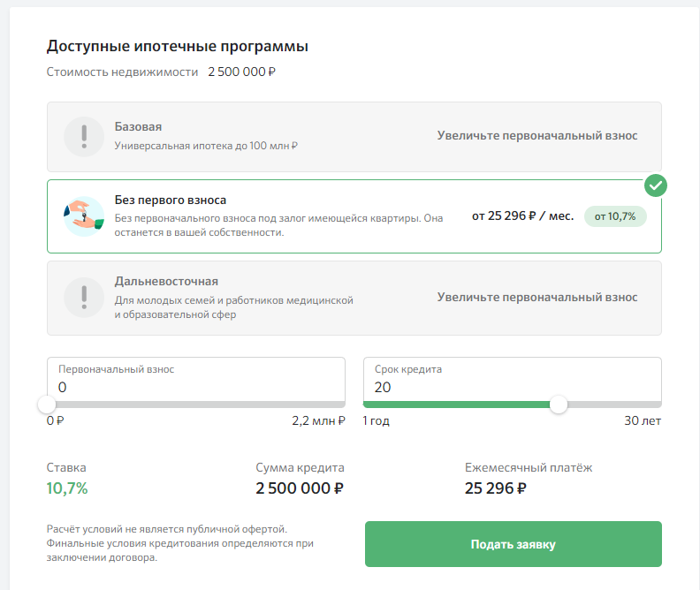Click the 30 лет maximum term label
Screen dimensions: 700x590
coord(643,421)
